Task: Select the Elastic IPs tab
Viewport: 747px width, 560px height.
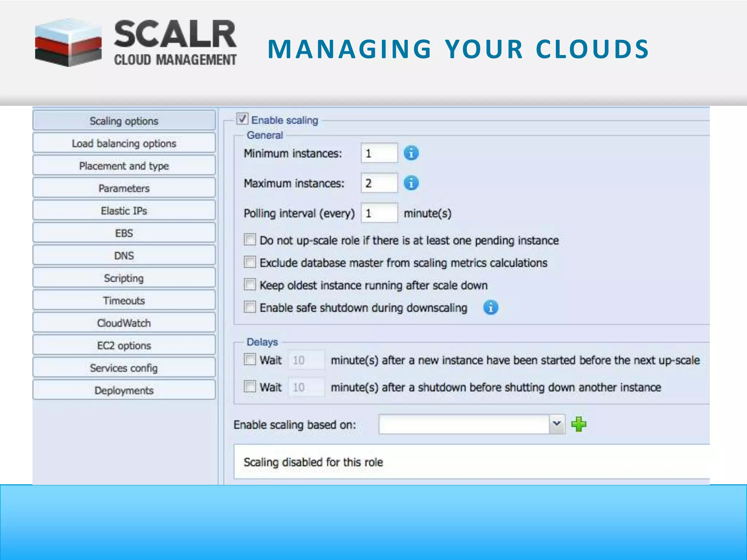Action: tap(124, 211)
